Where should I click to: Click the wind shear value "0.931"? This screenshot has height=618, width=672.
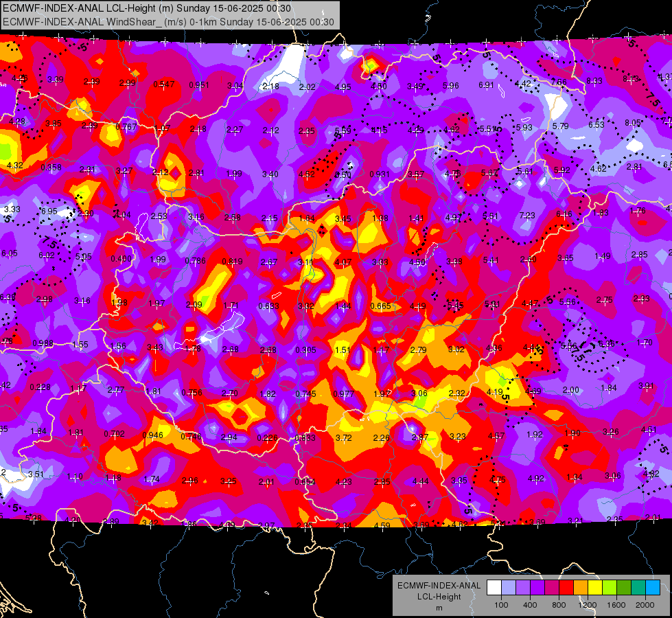[x=380, y=174]
